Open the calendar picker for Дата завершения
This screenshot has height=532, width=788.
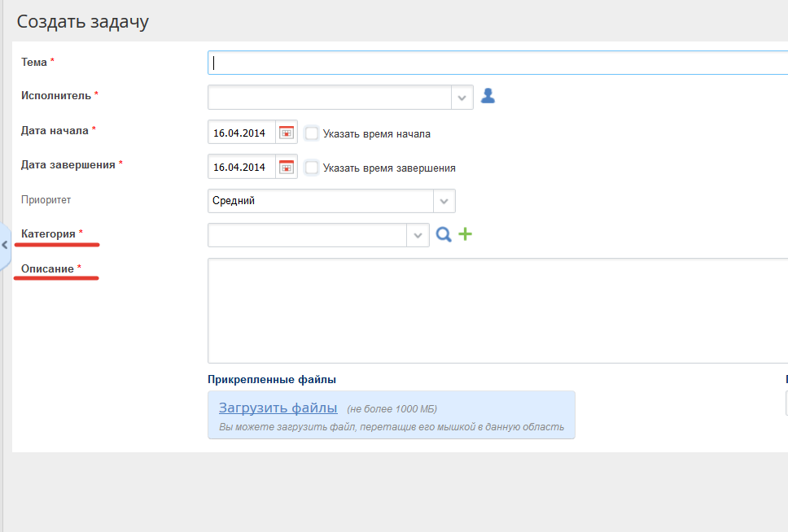pyautogui.click(x=287, y=167)
